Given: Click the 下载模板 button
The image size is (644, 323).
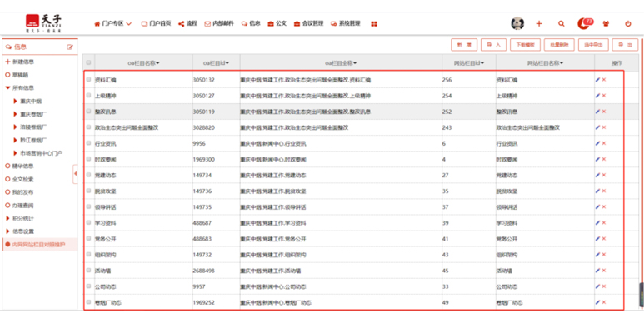Looking at the screenshot, I should tap(526, 45).
